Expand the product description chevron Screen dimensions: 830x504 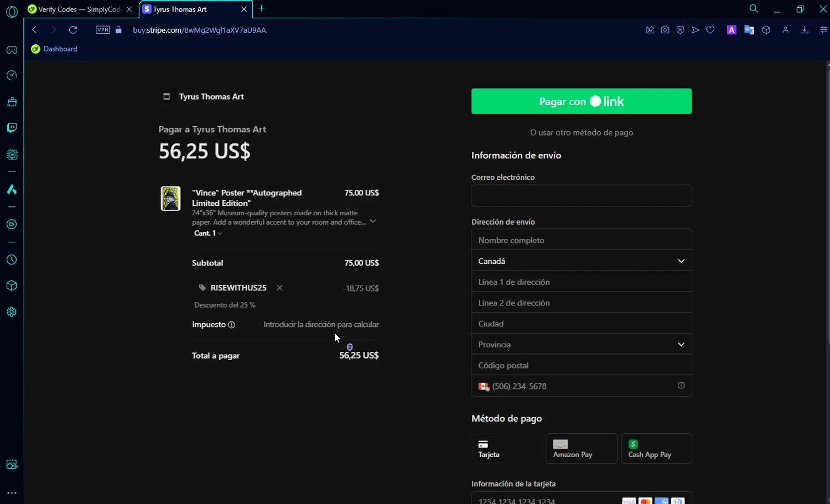click(373, 221)
